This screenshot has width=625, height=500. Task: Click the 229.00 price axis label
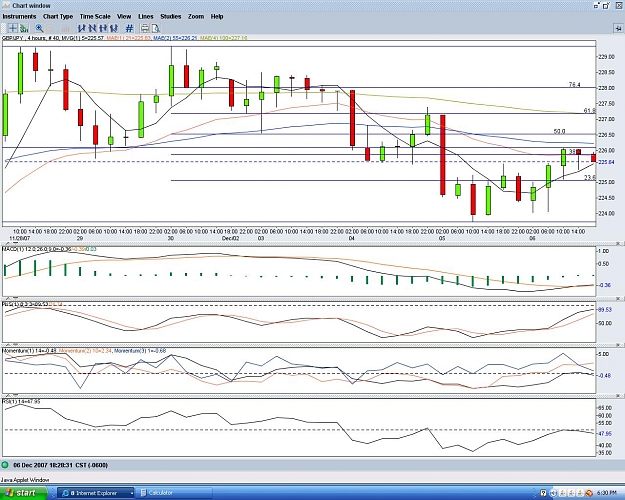pyautogui.click(x=606, y=57)
